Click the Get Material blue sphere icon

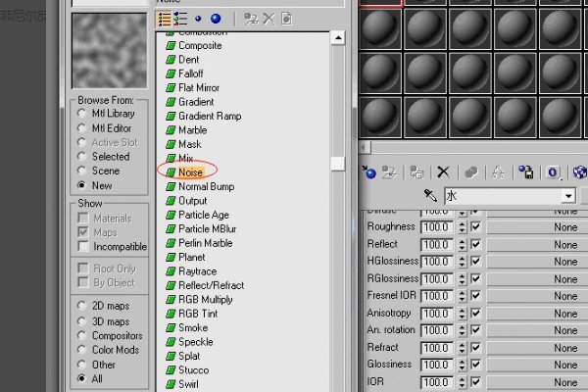pyautogui.click(x=369, y=172)
